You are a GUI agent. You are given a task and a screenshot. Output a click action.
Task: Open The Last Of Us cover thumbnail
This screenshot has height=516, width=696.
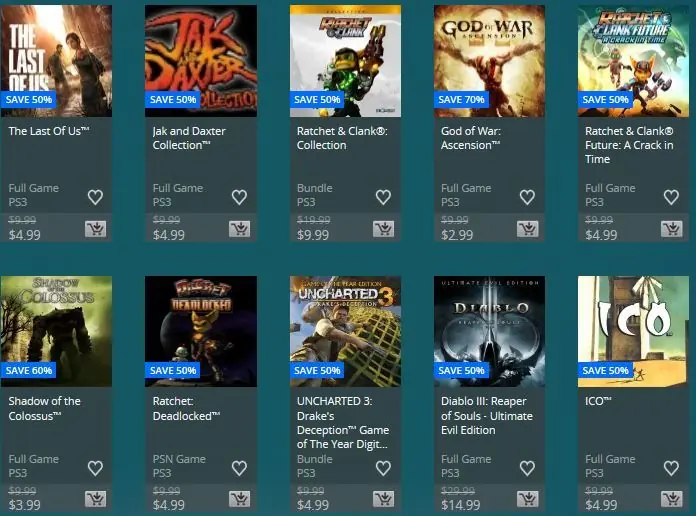[56, 61]
